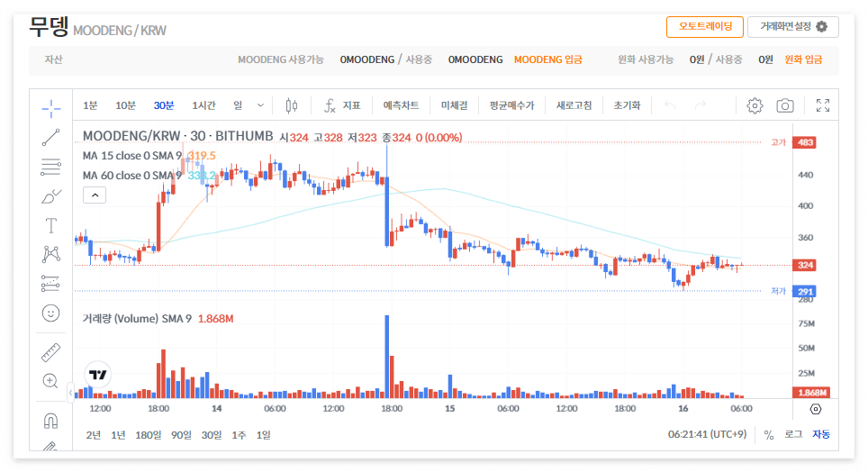Click 새로고침 to refresh chart
Viewport: 868px width, 472px height.
pyautogui.click(x=574, y=105)
